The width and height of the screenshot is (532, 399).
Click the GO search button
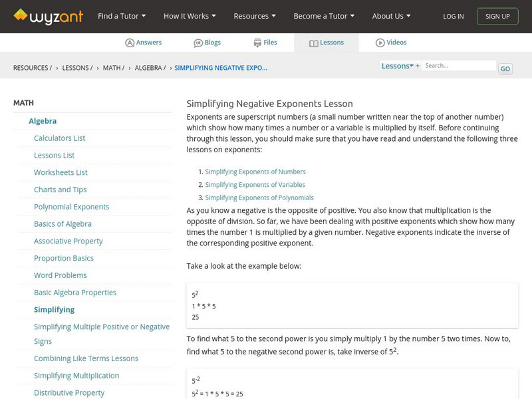(505, 68)
